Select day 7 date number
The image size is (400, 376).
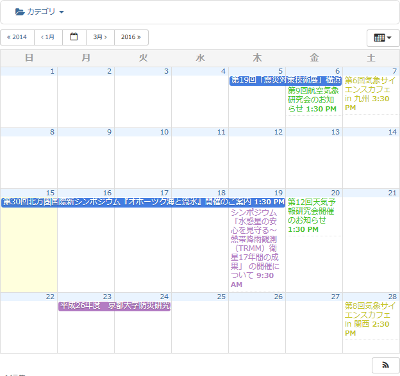pos(394,71)
